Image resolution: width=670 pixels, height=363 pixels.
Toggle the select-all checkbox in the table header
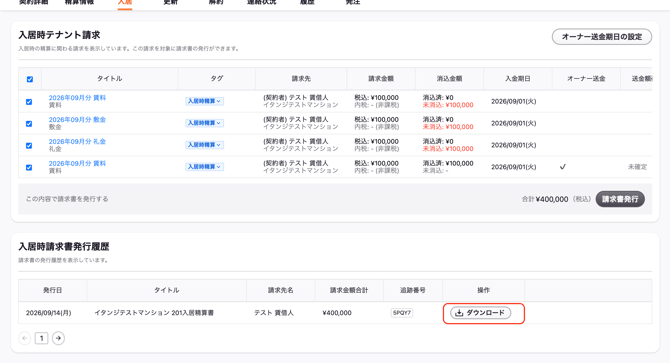(30, 79)
